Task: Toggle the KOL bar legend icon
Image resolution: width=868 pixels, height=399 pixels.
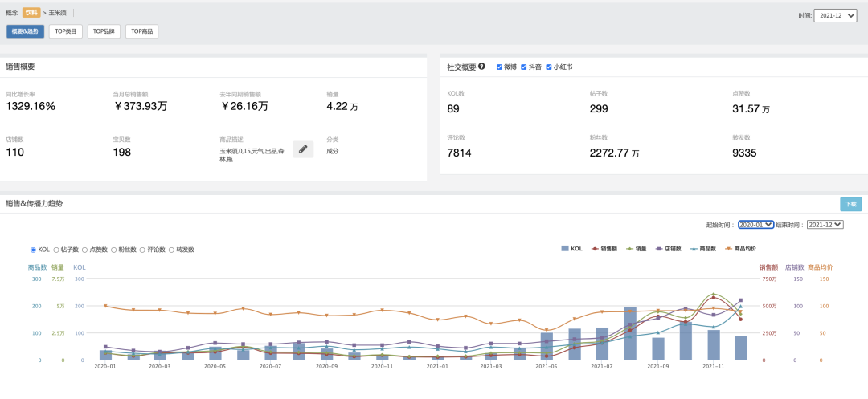Action: point(565,249)
